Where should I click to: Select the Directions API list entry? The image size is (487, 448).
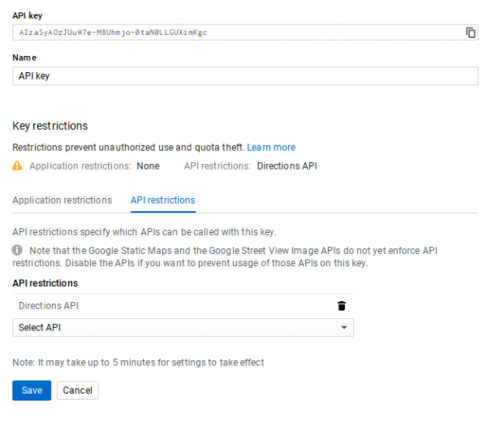point(49,306)
